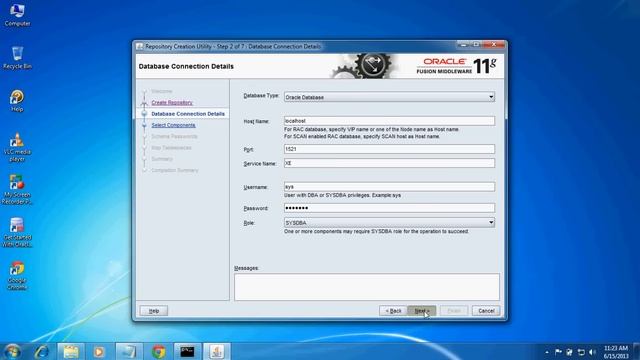640x360 pixels.
Task: Open My Screen Recorder shortcut
Action: [x=17, y=190]
